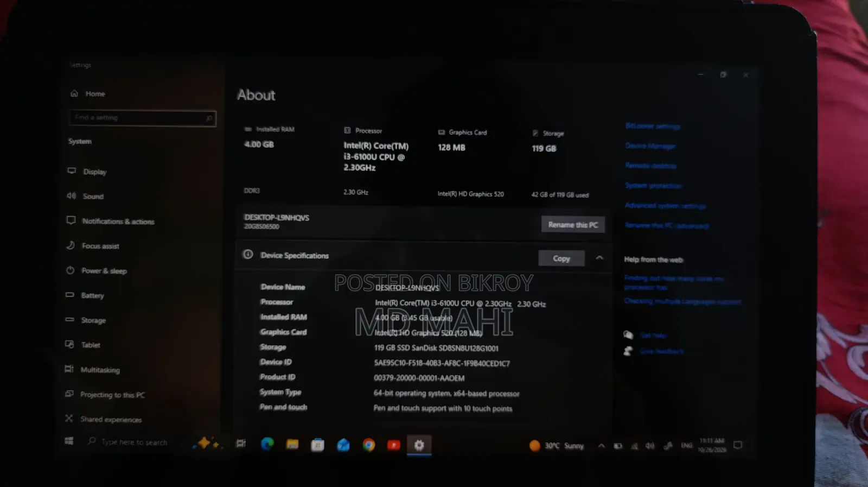
Task: Click the sparkle search highlights icon
Action: 208,443
